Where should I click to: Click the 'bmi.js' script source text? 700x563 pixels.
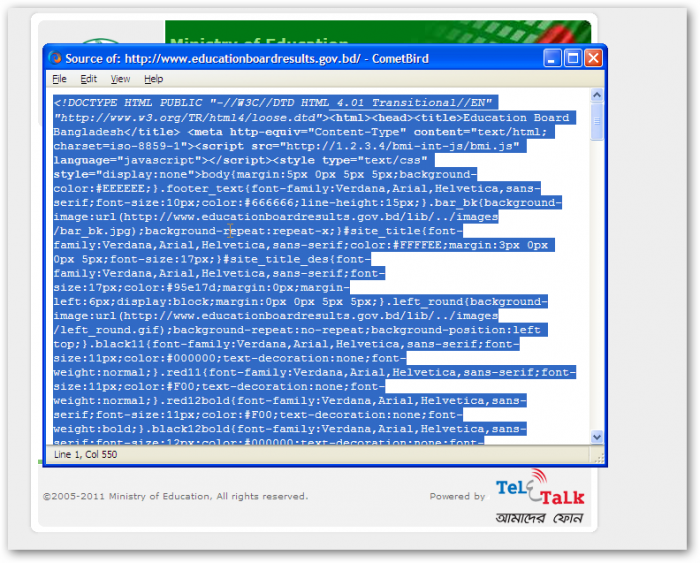click(493, 146)
